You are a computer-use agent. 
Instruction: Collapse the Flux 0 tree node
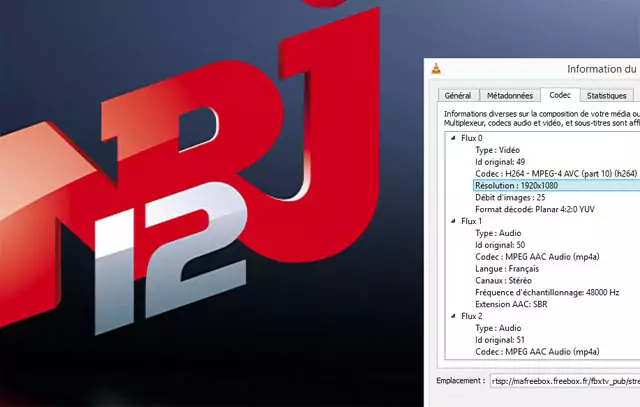click(453, 138)
